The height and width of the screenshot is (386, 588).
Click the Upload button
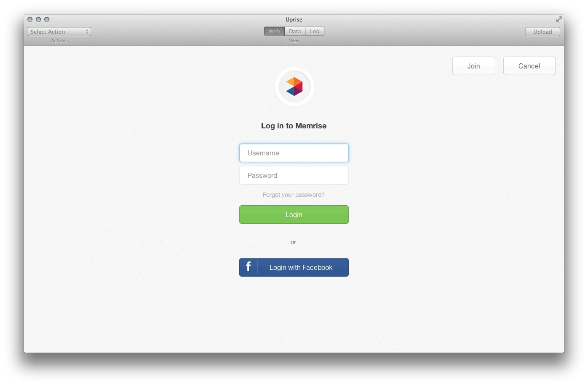click(542, 32)
